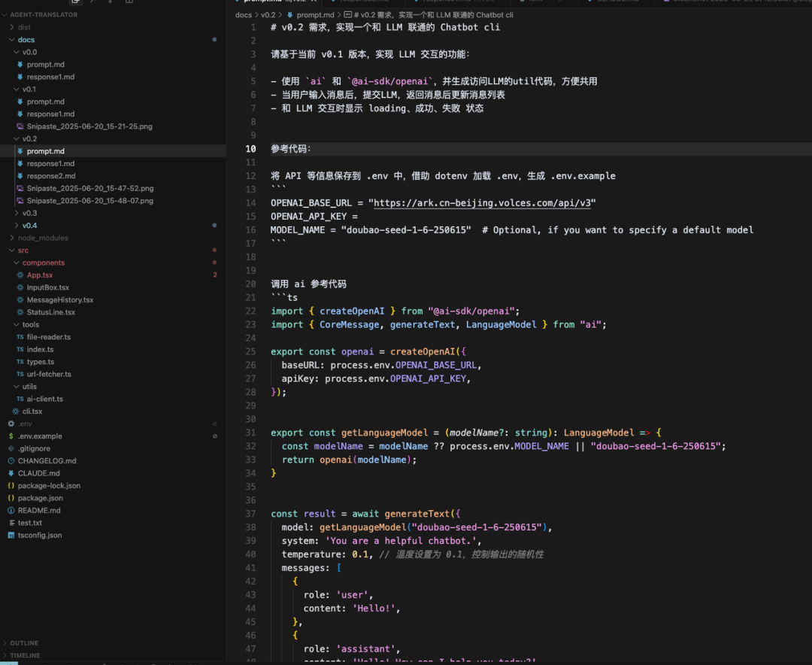Collapse the utils folder
Image resolution: width=812 pixels, height=665 pixels.
tap(16, 387)
